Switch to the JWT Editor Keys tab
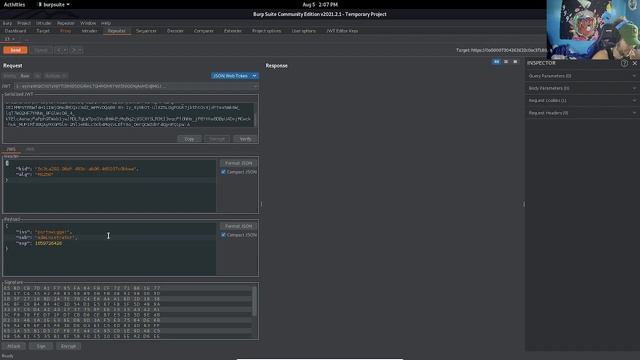 click(x=342, y=31)
